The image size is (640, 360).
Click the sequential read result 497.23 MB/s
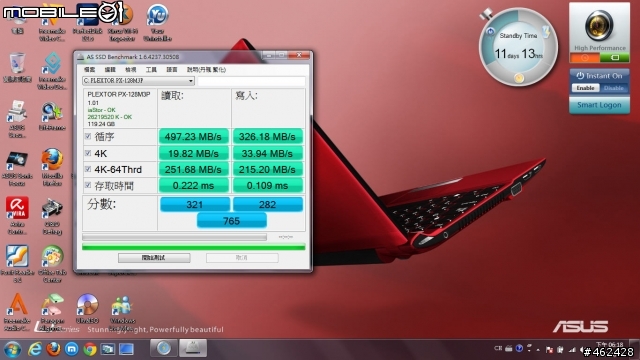click(x=193, y=136)
